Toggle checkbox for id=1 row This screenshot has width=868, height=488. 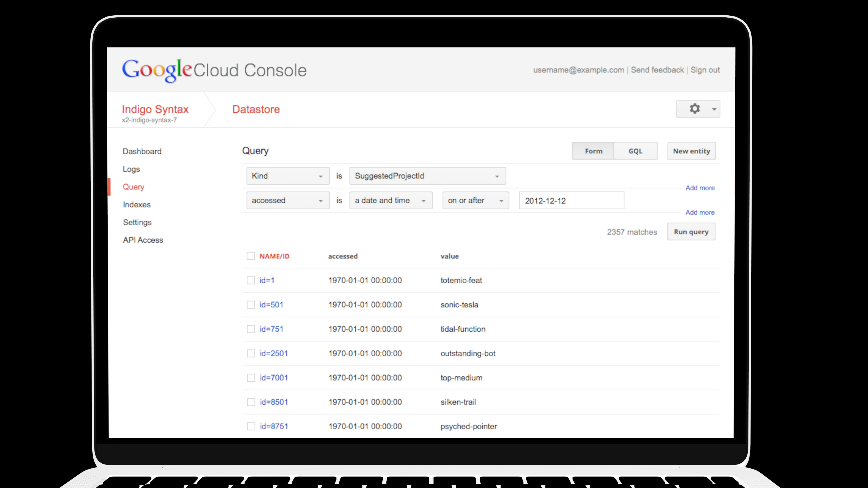250,280
